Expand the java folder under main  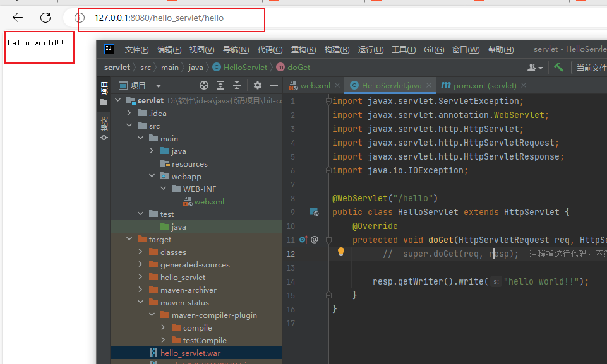click(x=152, y=151)
